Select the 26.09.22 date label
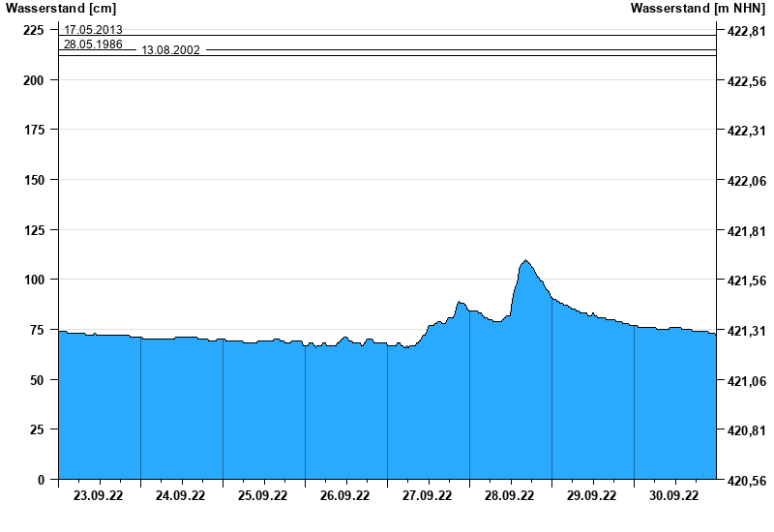The image size is (774, 532). coord(346,496)
